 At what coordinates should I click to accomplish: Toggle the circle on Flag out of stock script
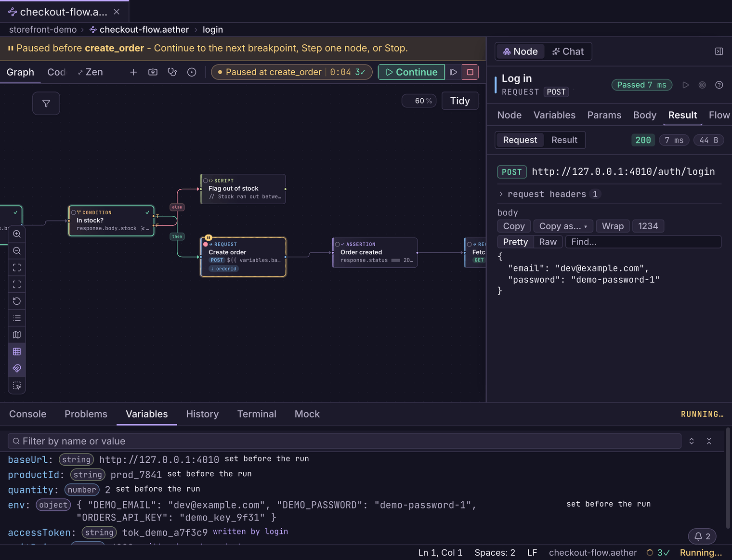click(x=206, y=181)
